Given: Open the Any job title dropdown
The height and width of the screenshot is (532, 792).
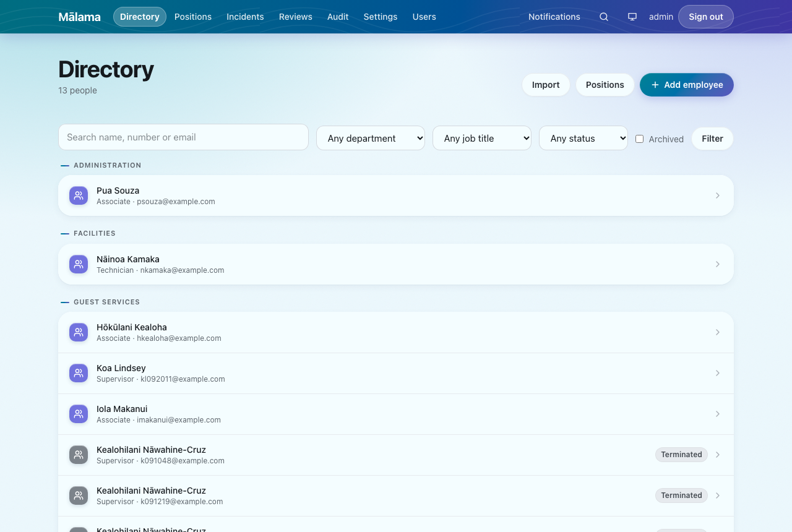Looking at the screenshot, I should pos(482,138).
